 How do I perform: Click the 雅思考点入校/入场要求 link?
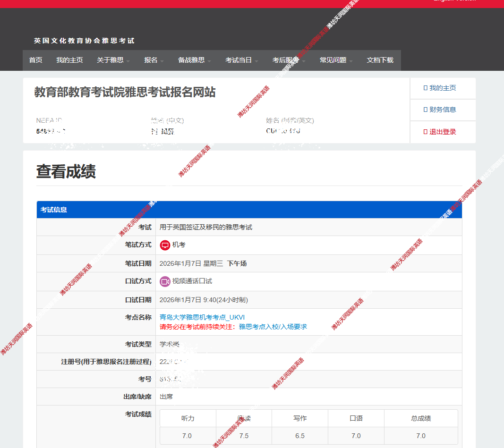click(273, 327)
